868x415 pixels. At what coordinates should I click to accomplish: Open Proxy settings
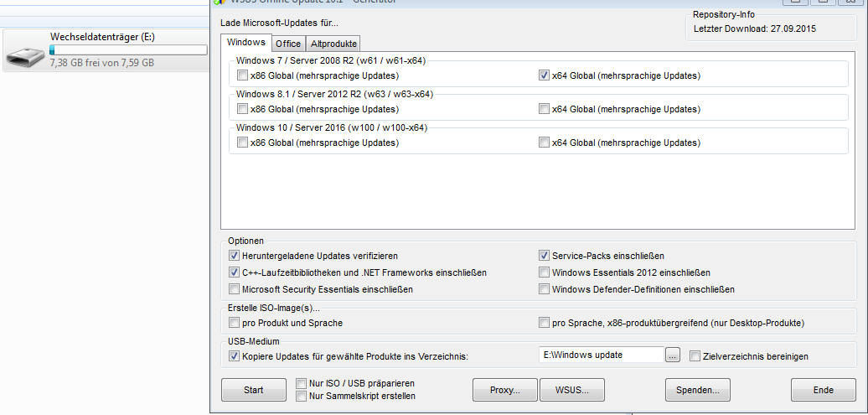[x=504, y=390]
